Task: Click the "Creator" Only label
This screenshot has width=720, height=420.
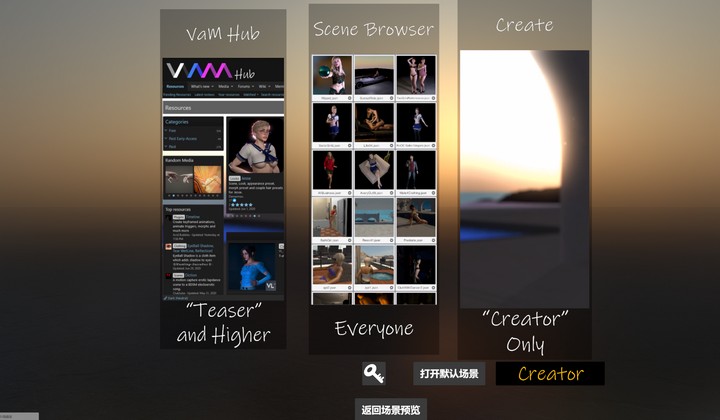Action: (525, 331)
